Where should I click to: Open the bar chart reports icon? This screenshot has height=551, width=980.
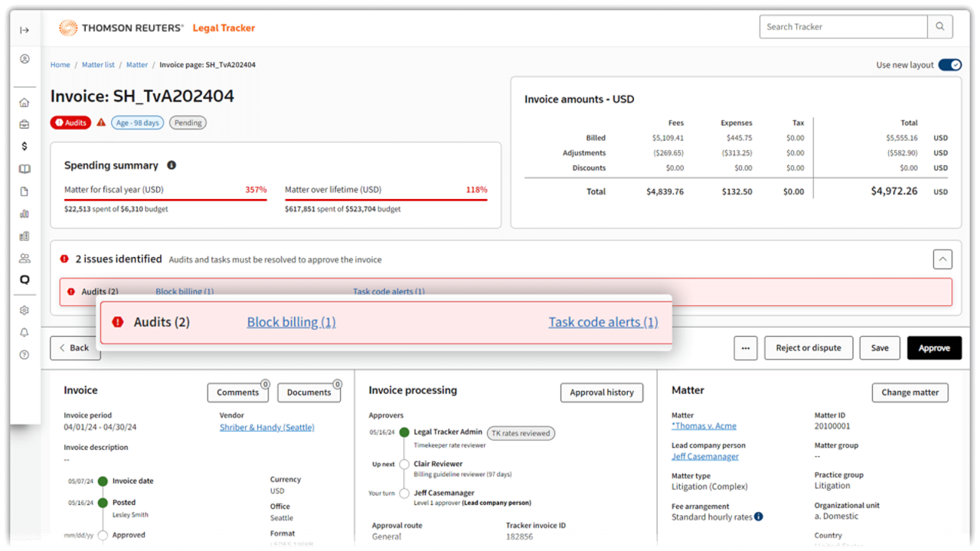(x=24, y=214)
